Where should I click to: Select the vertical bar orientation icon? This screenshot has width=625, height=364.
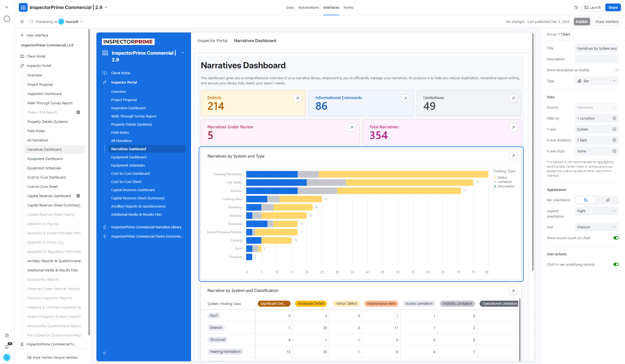(x=608, y=200)
